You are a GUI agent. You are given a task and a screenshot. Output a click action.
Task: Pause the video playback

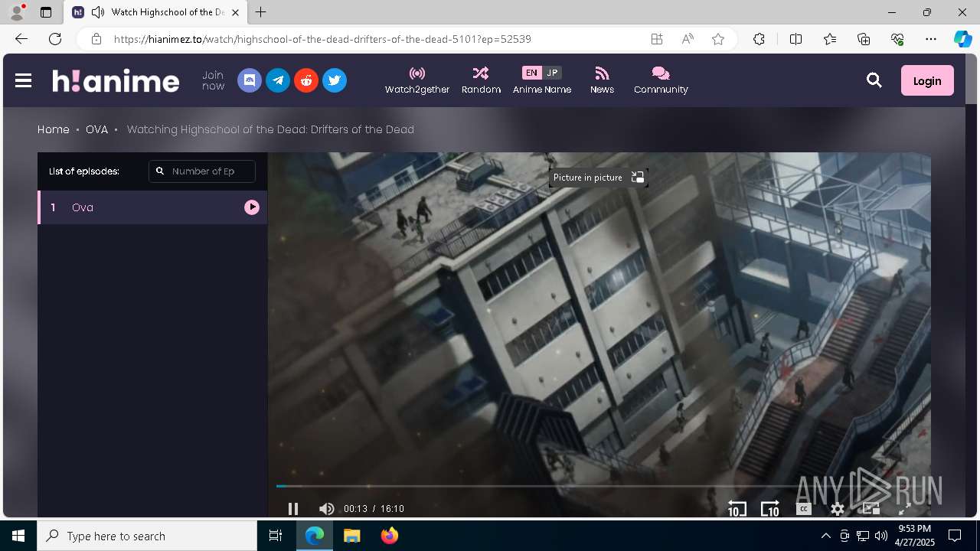292,509
